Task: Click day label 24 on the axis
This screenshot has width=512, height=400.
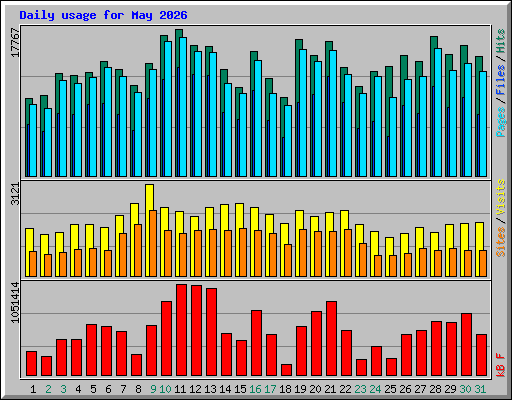Action: (375, 389)
